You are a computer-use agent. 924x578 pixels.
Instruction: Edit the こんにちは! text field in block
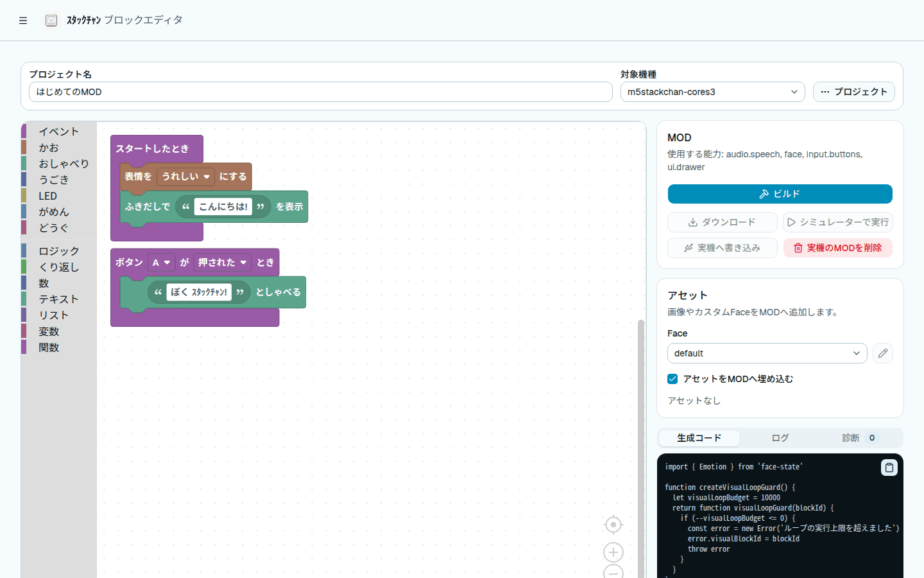tap(223, 207)
